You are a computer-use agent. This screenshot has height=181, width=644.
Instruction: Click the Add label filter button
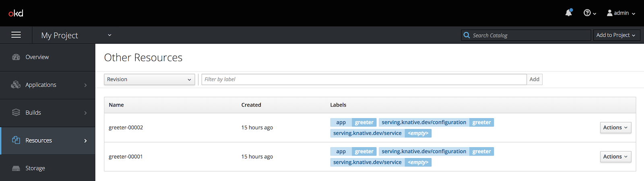click(534, 79)
